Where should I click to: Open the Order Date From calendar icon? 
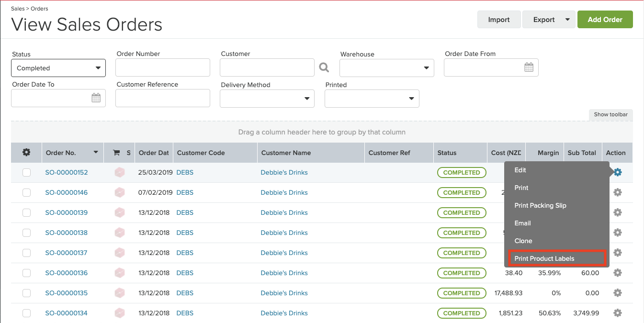pos(529,67)
